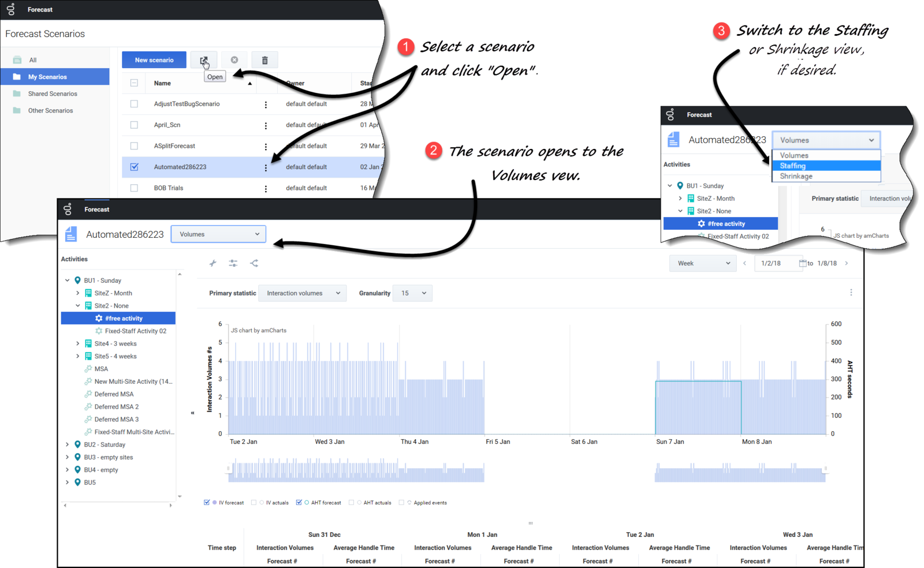Enable the AHT actuals legend checkbox
The width and height of the screenshot is (924, 568).
coord(351,502)
